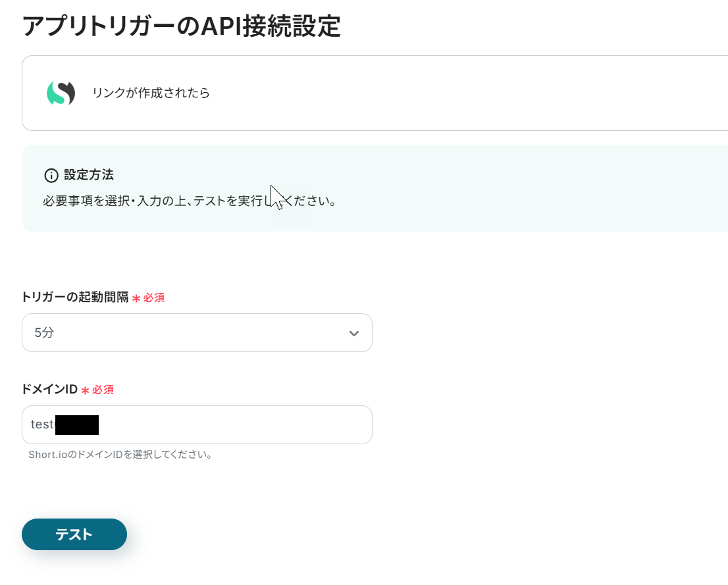728x585 pixels.
Task: Click the 必須 badge beside トリガーの起動間隔
Action: [x=154, y=298]
